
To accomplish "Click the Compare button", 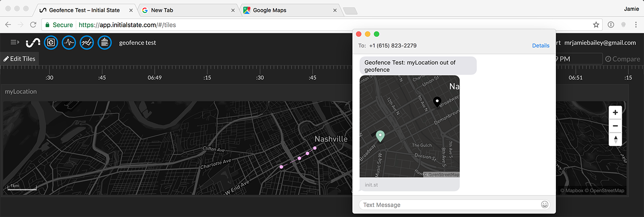I will [x=622, y=59].
